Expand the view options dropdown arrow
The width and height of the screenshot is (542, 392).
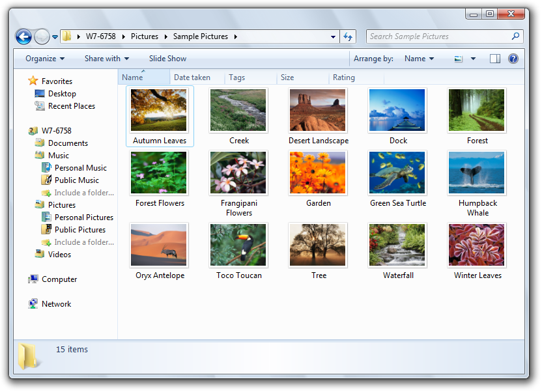[473, 59]
